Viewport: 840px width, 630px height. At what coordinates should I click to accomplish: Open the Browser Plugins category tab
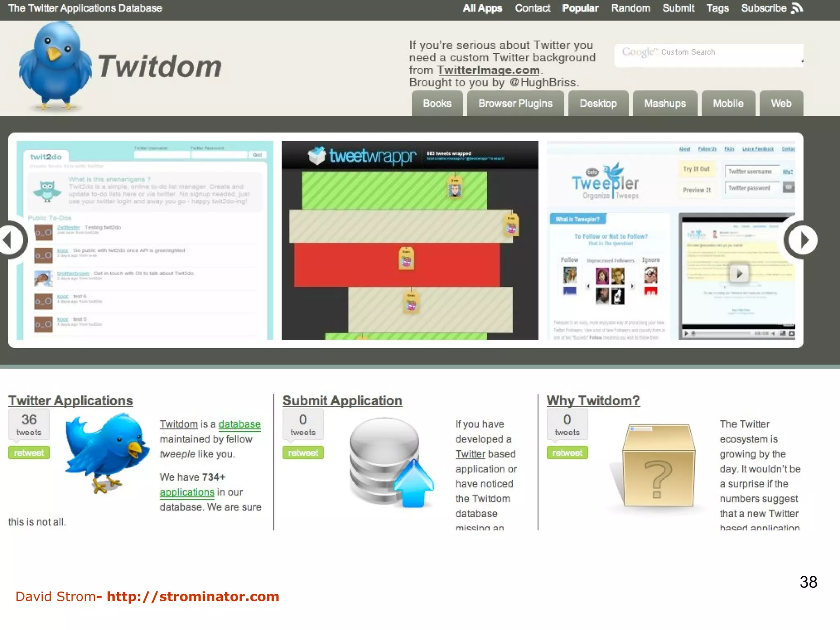(515, 104)
